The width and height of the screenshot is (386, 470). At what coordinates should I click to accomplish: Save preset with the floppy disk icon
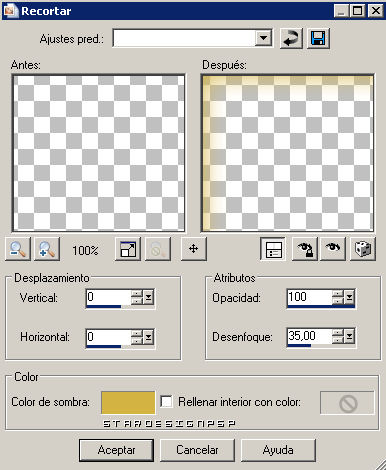(x=318, y=39)
